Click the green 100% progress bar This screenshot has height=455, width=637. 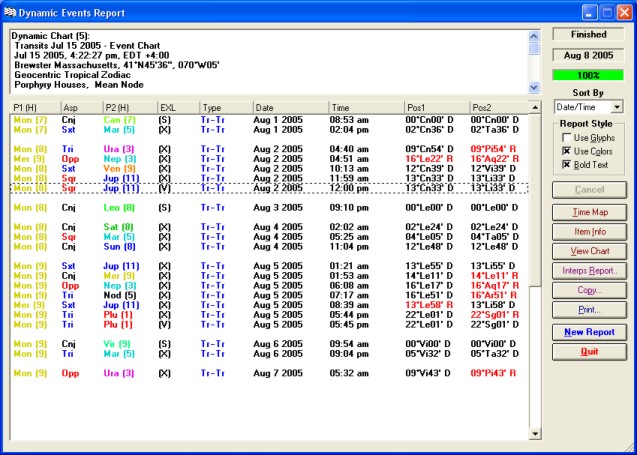[588, 74]
